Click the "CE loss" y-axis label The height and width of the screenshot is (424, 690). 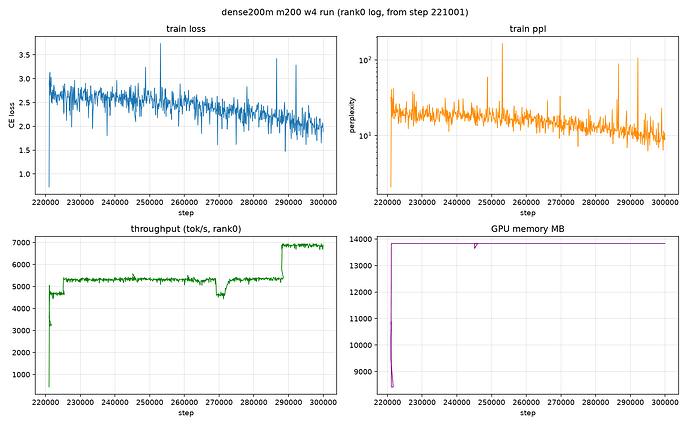pyautogui.click(x=12, y=115)
